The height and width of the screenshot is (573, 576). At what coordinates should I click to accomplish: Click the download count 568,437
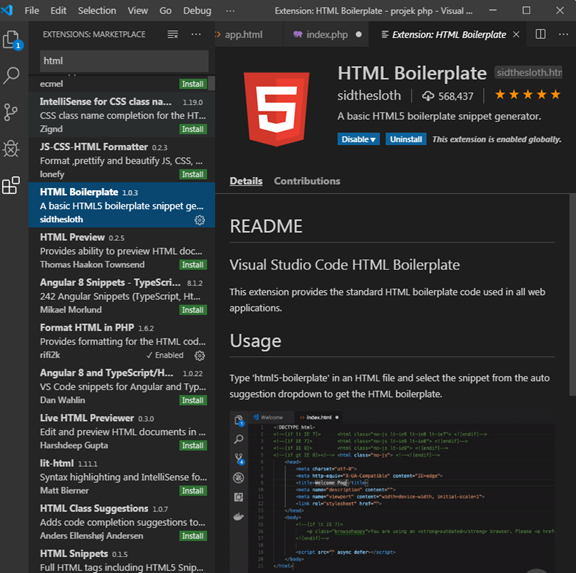pyautogui.click(x=447, y=96)
